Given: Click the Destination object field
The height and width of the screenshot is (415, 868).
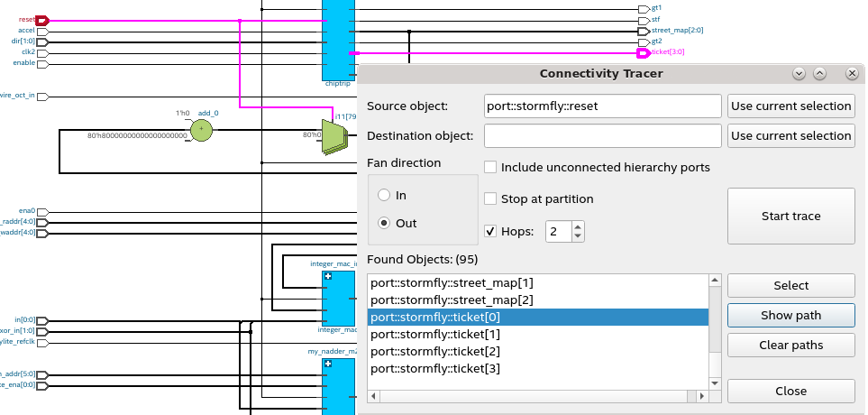Looking at the screenshot, I should coord(603,135).
